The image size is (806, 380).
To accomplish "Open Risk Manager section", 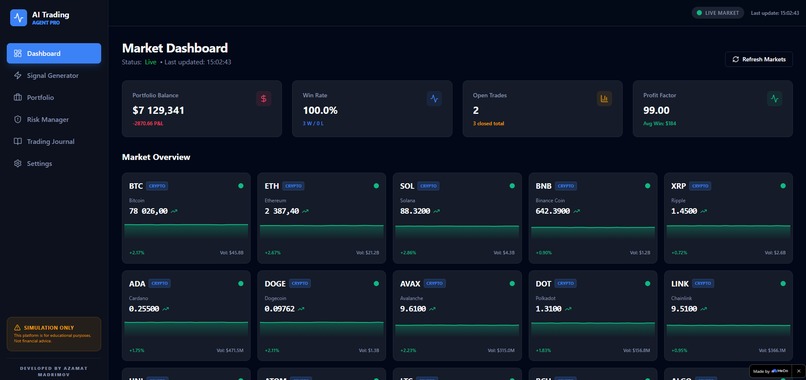I will 54,120.
